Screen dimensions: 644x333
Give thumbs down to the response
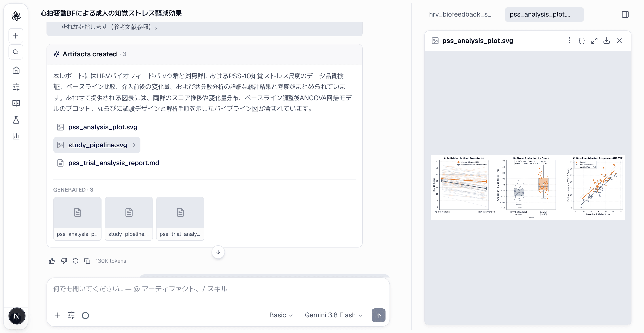(x=64, y=261)
